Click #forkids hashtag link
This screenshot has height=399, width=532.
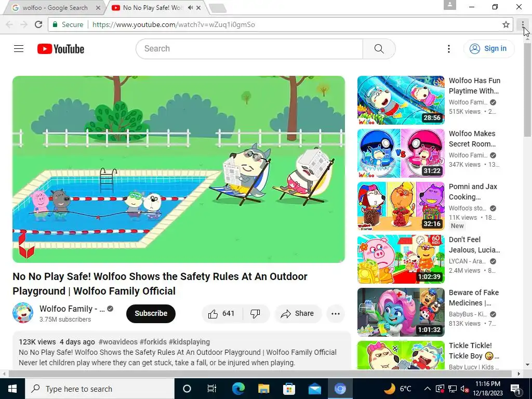pyautogui.click(x=153, y=342)
